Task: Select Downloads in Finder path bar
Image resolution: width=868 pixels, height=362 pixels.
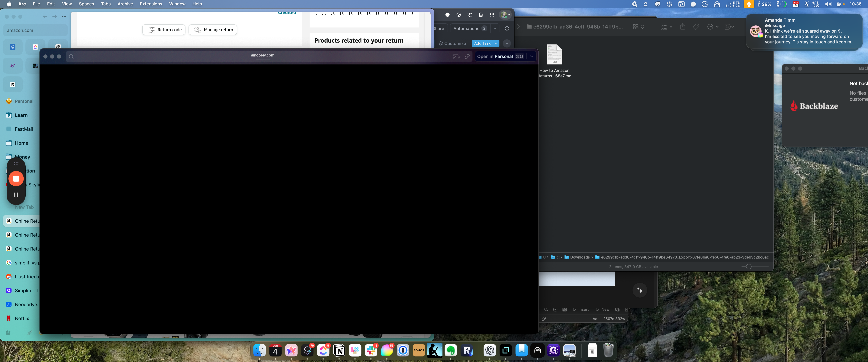Action: tap(577, 258)
